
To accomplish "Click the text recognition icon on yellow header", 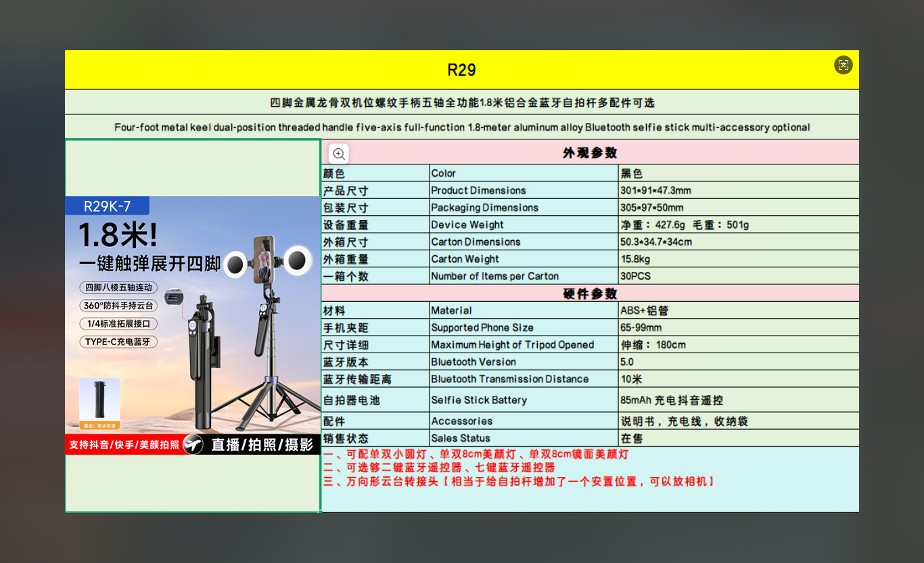I will click(843, 65).
